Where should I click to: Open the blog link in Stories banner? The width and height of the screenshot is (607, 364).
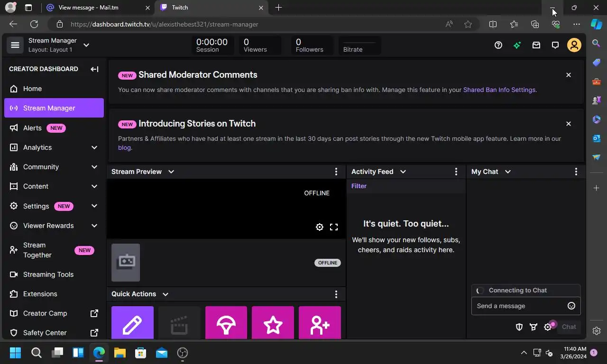(x=124, y=147)
